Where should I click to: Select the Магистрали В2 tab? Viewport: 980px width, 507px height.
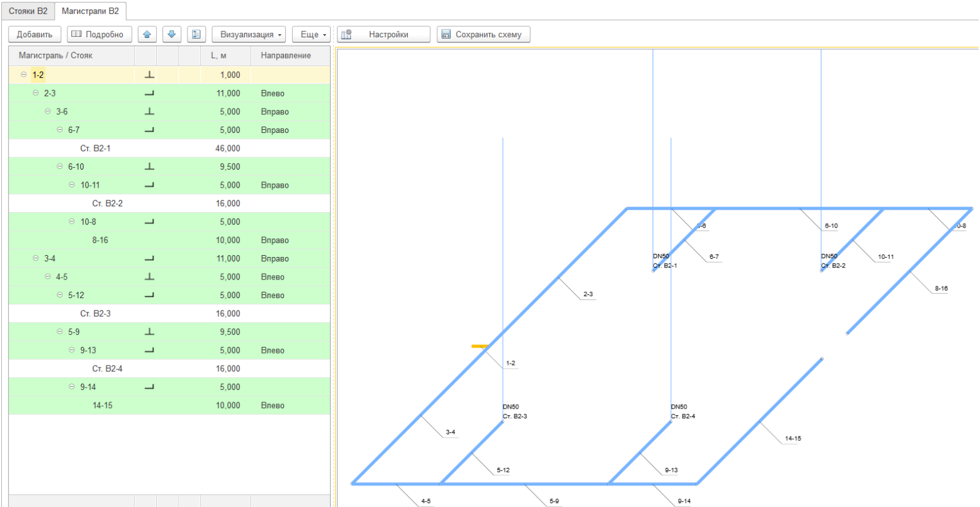point(90,11)
